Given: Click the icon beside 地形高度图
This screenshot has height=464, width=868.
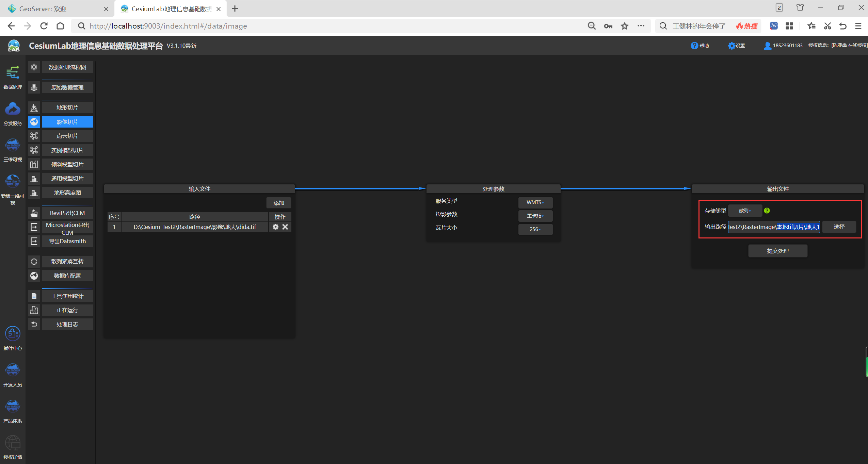Looking at the screenshot, I should pyautogui.click(x=34, y=193).
